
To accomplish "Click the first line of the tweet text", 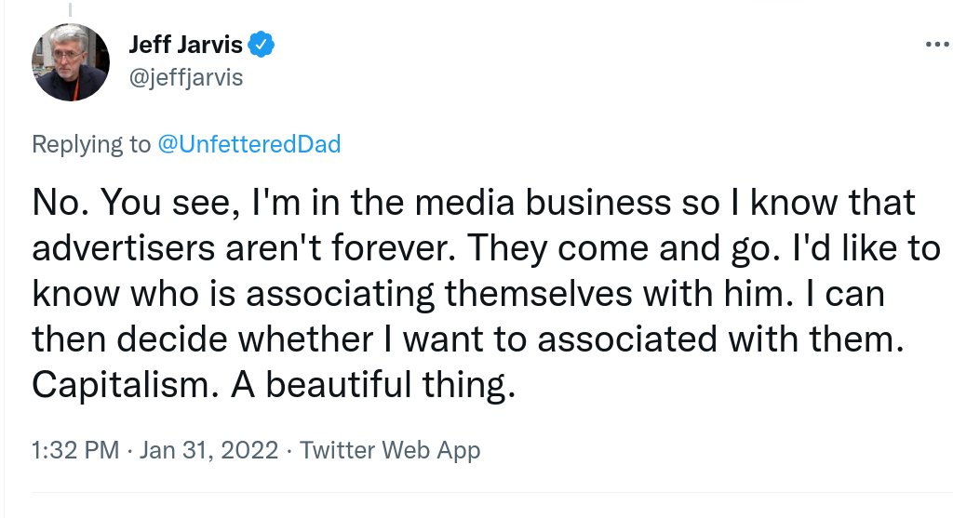I will (x=474, y=202).
